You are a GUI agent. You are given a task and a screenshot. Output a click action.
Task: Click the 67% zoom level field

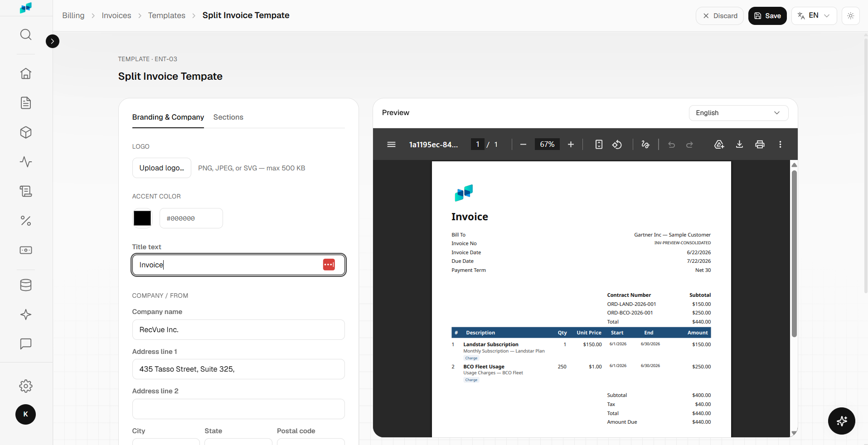point(547,144)
